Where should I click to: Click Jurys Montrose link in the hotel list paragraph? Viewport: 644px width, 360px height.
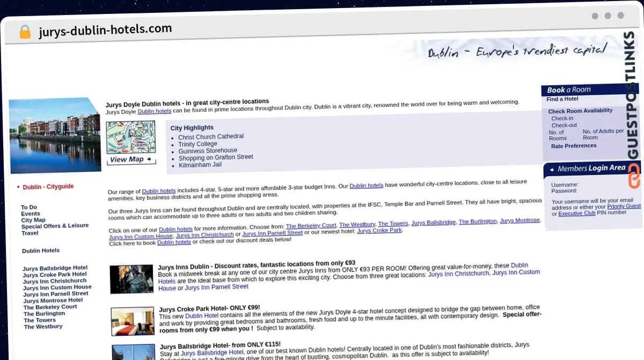tap(519, 220)
